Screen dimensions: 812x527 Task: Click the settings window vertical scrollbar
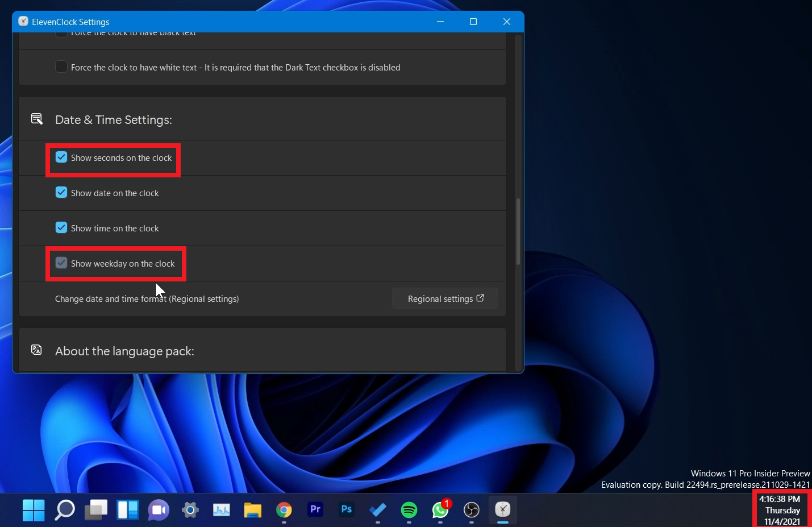(518, 231)
